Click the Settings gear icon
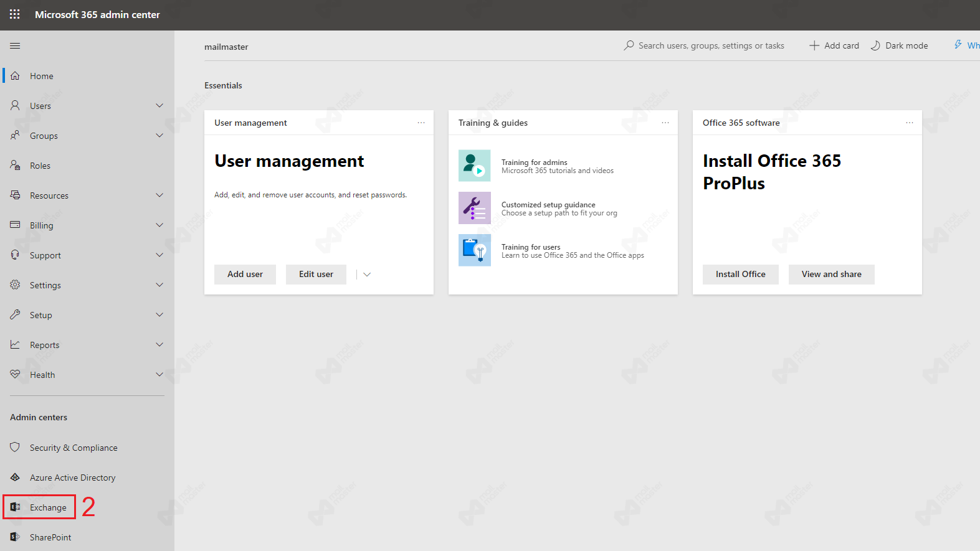Screen dimensions: 980x551 (x=15, y=285)
